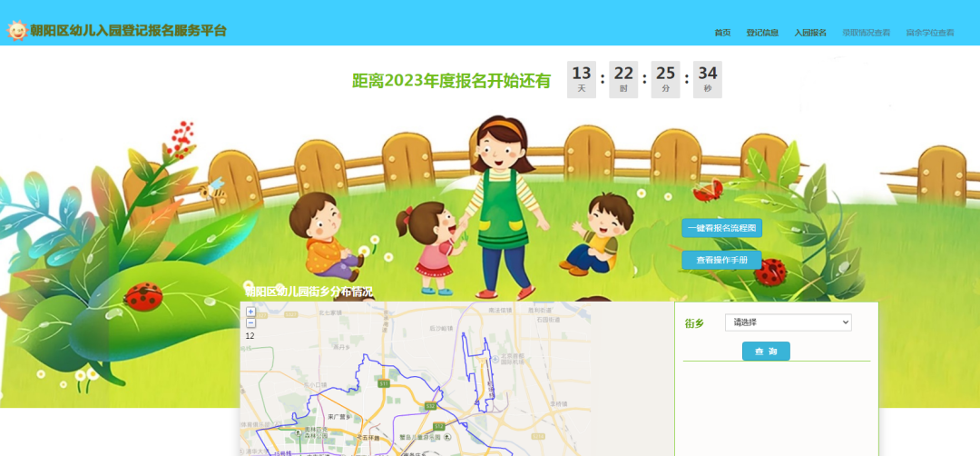This screenshot has height=456, width=980.
Task: Open 录取情况查看 navigation item
Action: tap(866, 33)
